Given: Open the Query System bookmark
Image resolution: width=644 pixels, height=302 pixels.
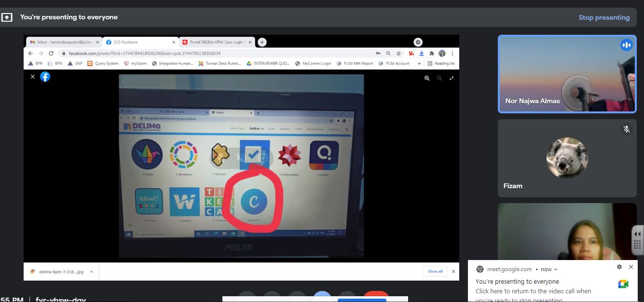Looking at the screenshot, I should [x=103, y=63].
